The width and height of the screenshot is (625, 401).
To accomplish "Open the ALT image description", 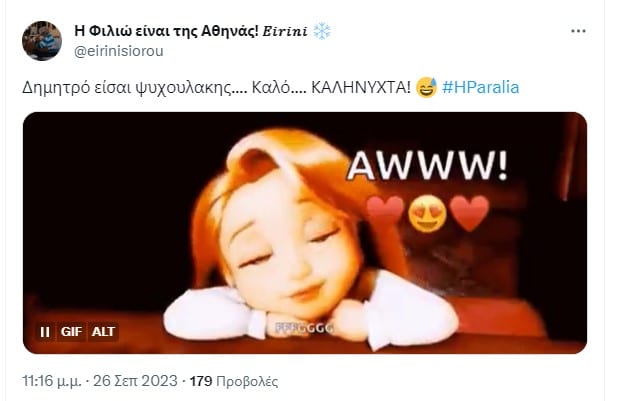I will coord(103,332).
